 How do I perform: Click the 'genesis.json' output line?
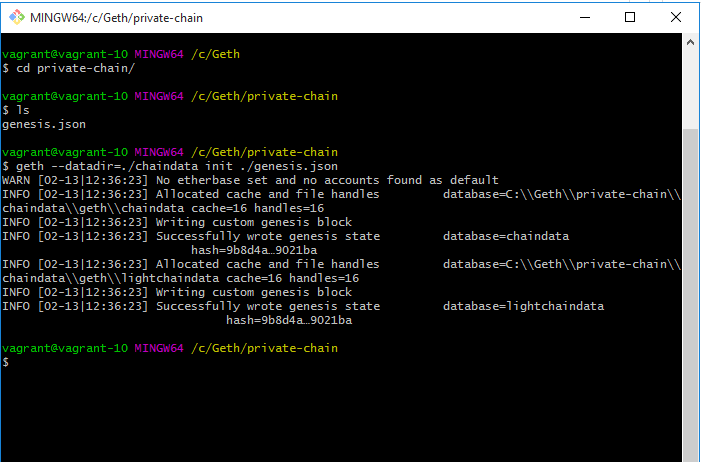(x=44, y=124)
